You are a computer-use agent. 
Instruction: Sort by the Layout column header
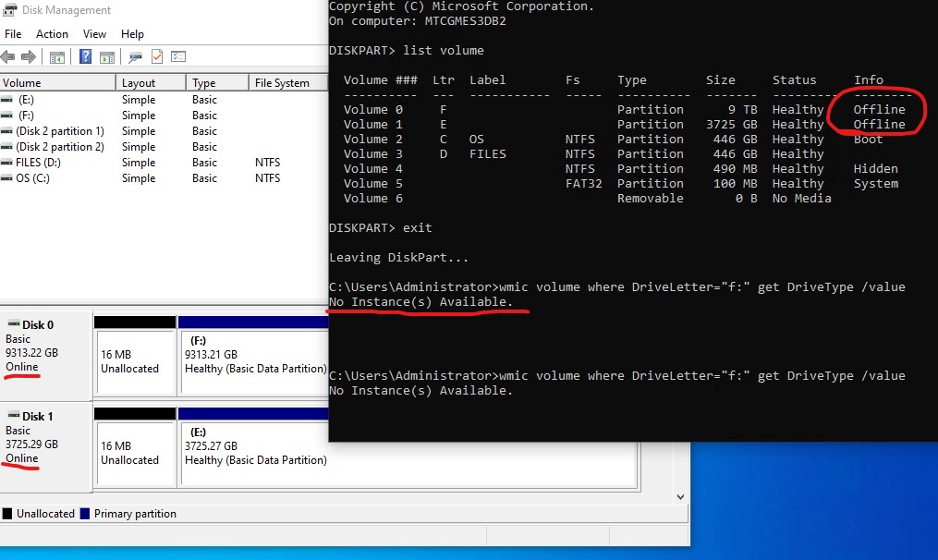(x=151, y=82)
